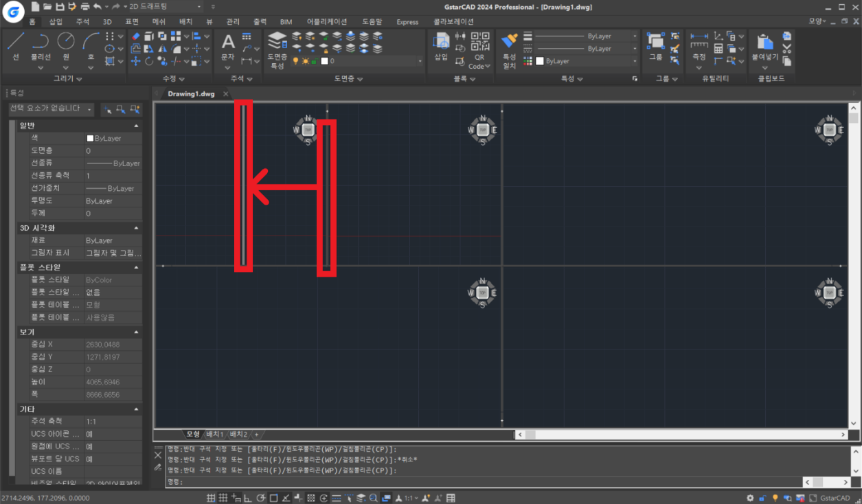The image size is (862, 504).
Task: Toggle lineweight display in status bar
Action: click(x=337, y=498)
